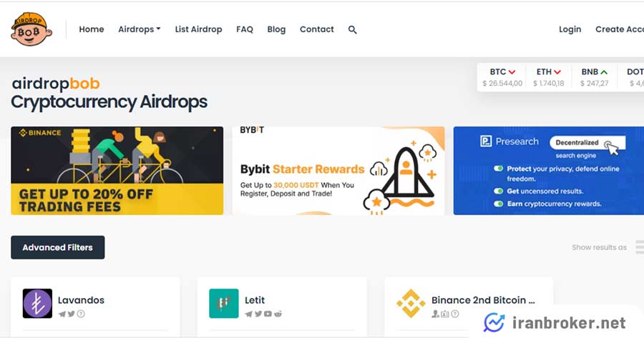Screen dimensions: 644x338
Task: Click YouTube icon under Letit
Action: tap(268, 314)
